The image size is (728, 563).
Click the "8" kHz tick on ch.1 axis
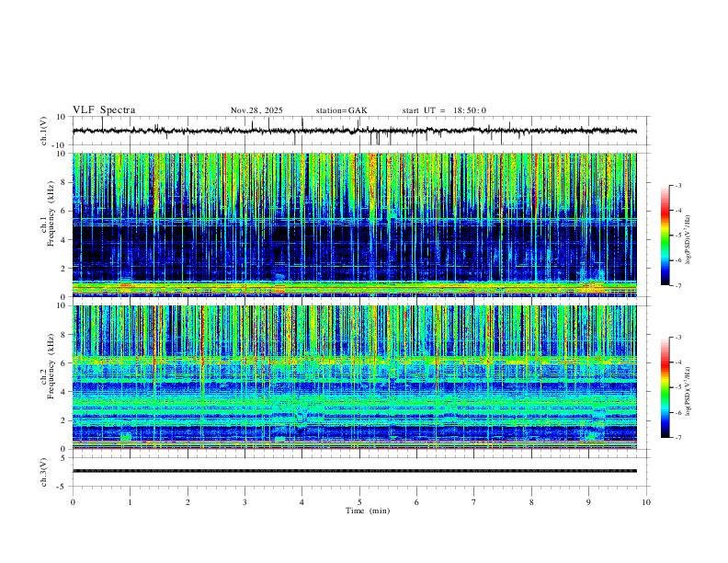64,182
